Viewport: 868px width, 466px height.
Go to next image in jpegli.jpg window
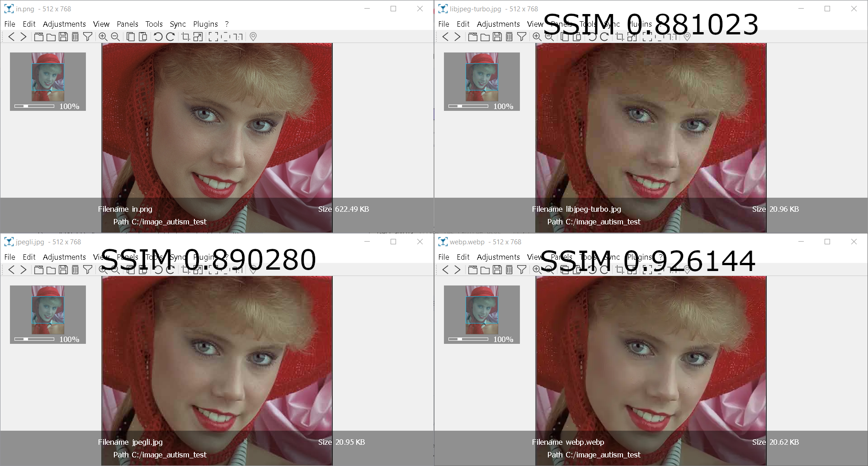coord(24,270)
